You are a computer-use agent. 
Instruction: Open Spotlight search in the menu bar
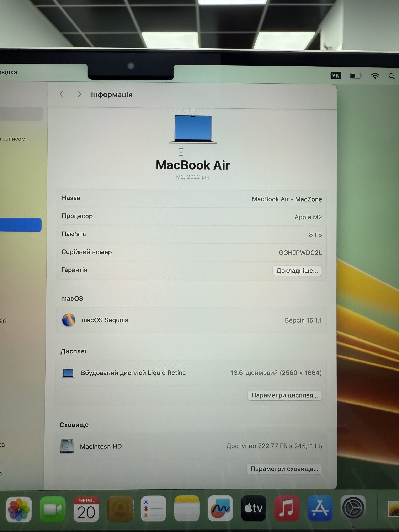pyautogui.click(x=392, y=76)
